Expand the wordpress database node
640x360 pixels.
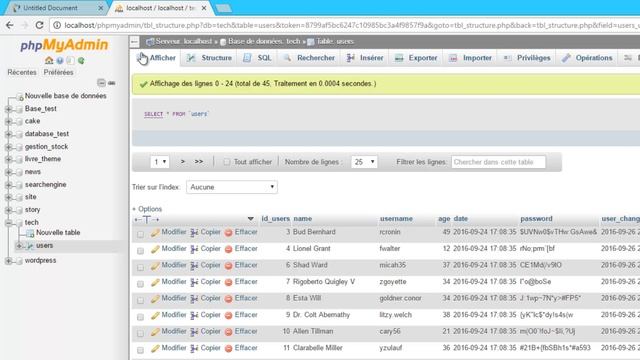click(8, 261)
